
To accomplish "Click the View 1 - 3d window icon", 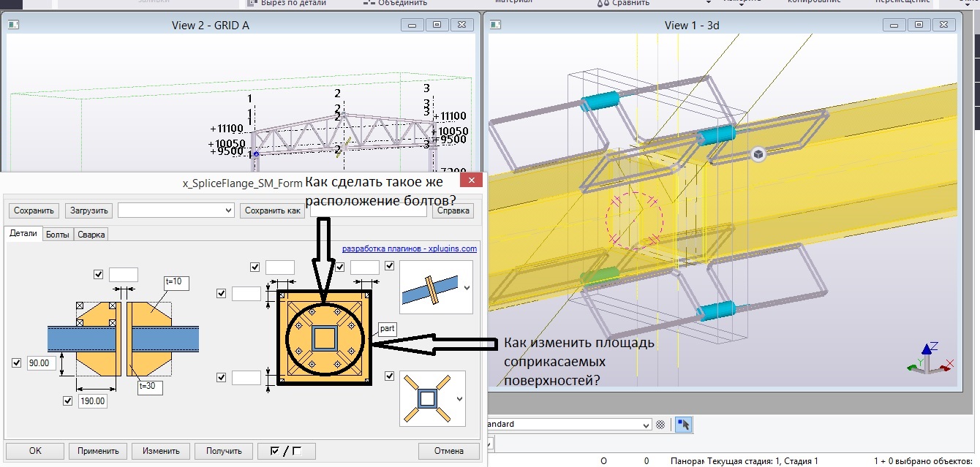I will click(494, 25).
